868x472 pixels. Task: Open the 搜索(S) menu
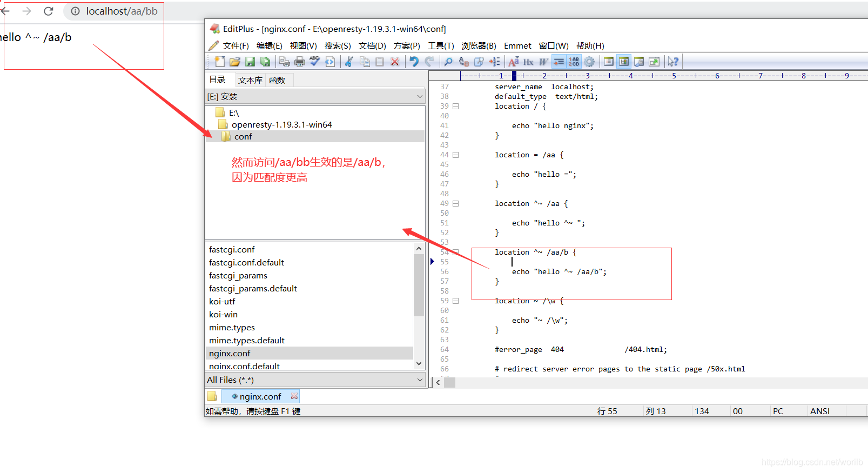pyautogui.click(x=338, y=46)
